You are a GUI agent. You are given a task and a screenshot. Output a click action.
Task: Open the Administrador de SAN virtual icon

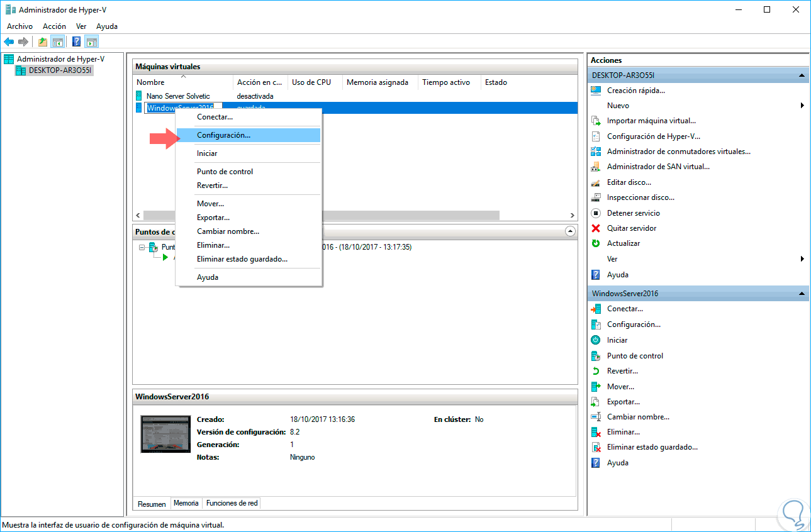[596, 167]
